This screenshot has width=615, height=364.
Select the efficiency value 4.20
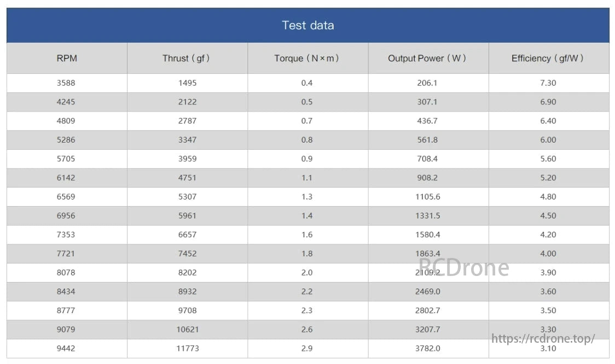tap(548, 234)
